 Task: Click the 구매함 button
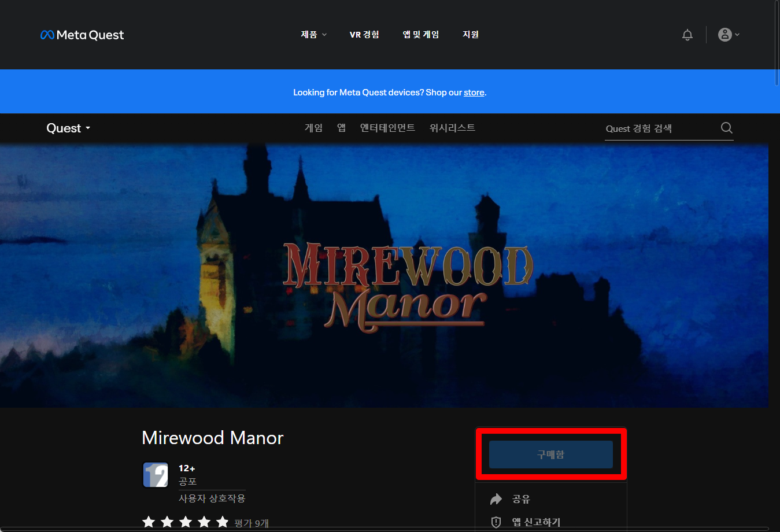[551, 455]
